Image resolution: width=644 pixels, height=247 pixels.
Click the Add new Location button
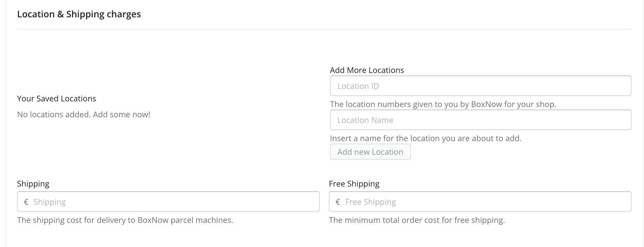tap(370, 152)
